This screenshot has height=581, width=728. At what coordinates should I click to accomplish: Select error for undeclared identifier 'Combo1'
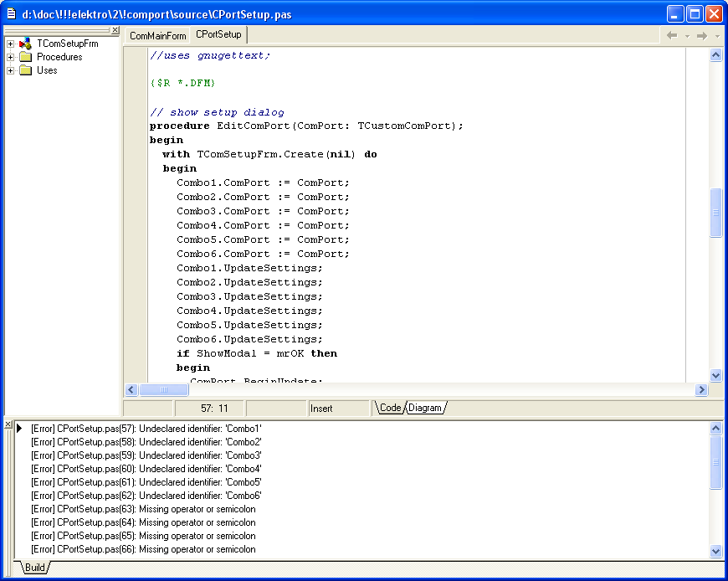(x=146, y=429)
